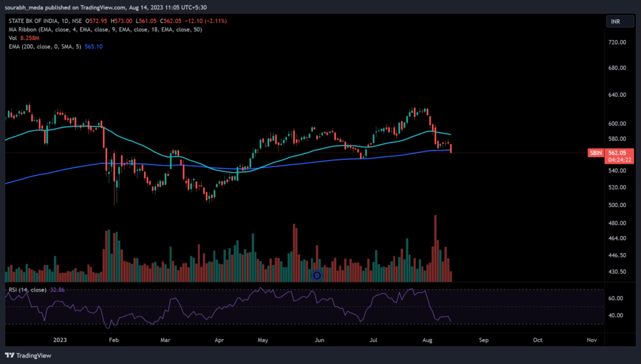Viewport: 641px width, 364px height.
Task: Click the Feb time axis label
Action: [x=114, y=340]
